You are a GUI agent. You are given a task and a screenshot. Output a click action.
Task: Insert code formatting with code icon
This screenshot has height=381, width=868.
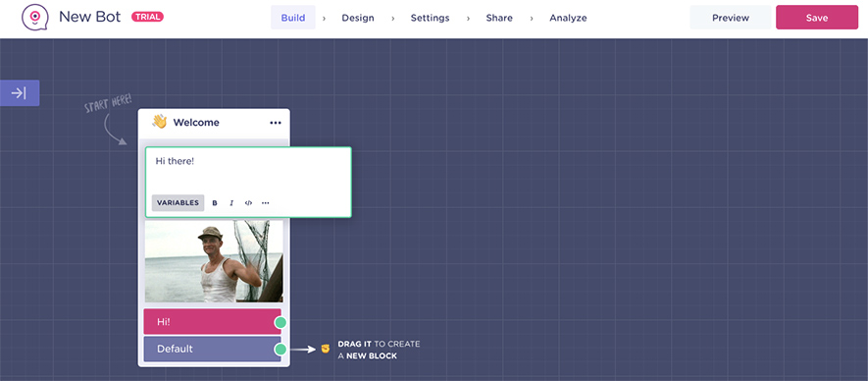[x=248, y=203]
